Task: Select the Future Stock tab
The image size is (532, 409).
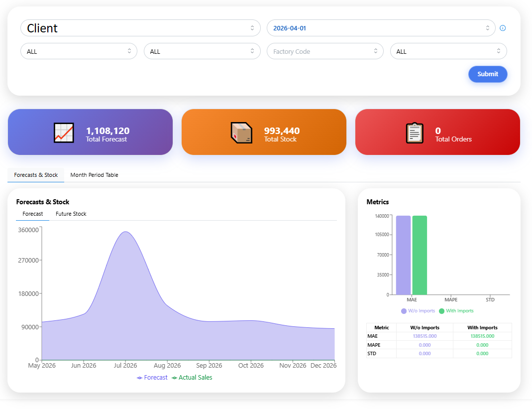Action: (71, 214)
